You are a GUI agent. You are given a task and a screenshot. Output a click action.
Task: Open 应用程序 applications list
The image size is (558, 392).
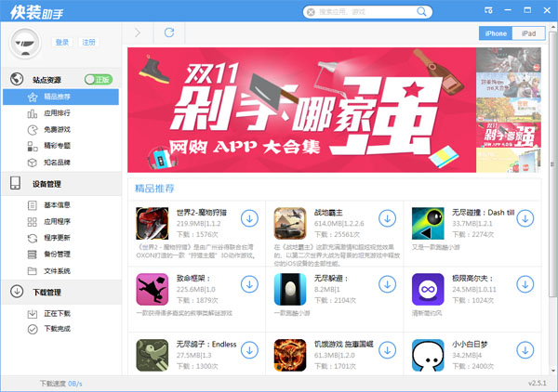pos(57,221)
